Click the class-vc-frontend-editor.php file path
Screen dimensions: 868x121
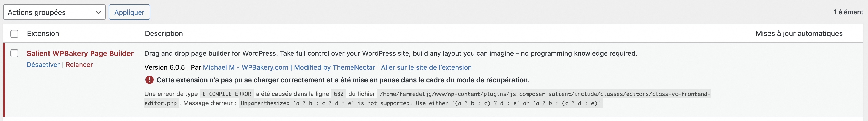[544, 94]
